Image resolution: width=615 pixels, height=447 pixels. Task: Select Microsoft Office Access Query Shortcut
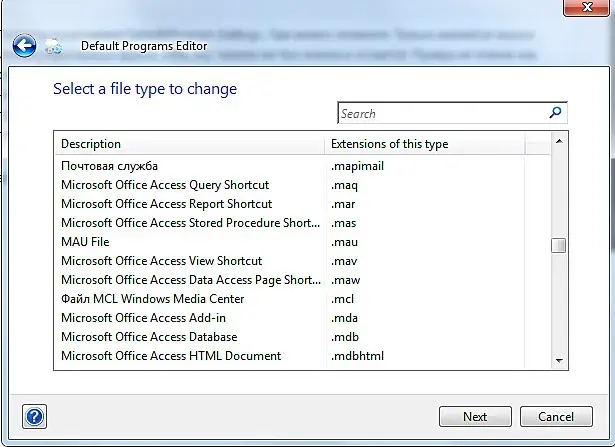point(165,185)
